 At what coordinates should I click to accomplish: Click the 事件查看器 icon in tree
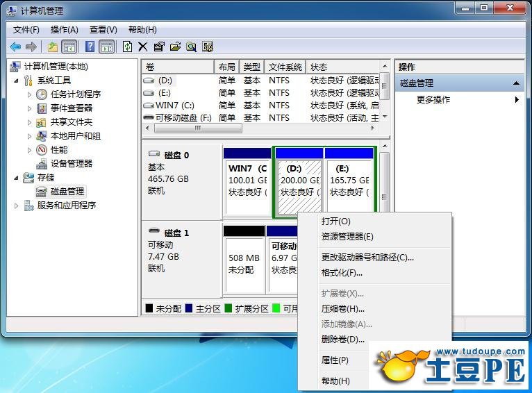point(42,108)
